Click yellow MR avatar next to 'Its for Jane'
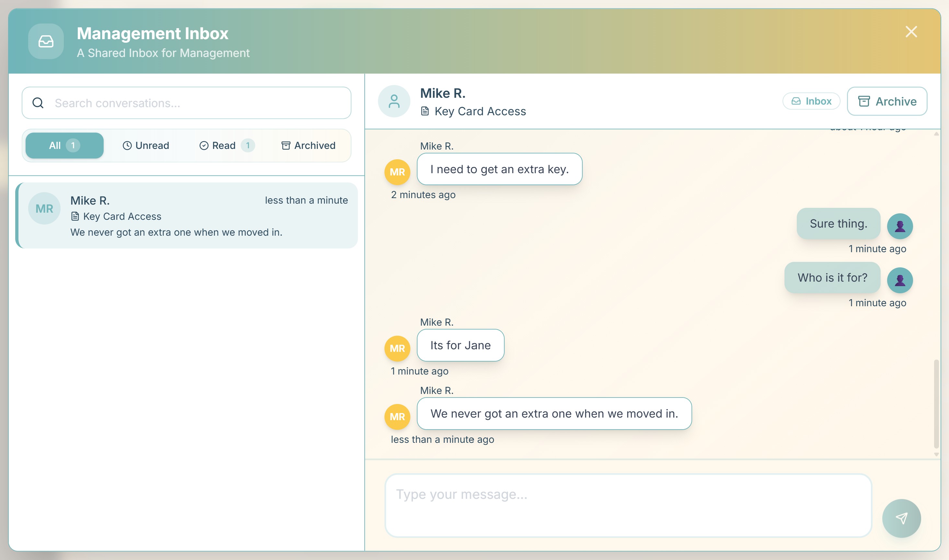This screenshot has height=560, width=949. click(397, 348)
